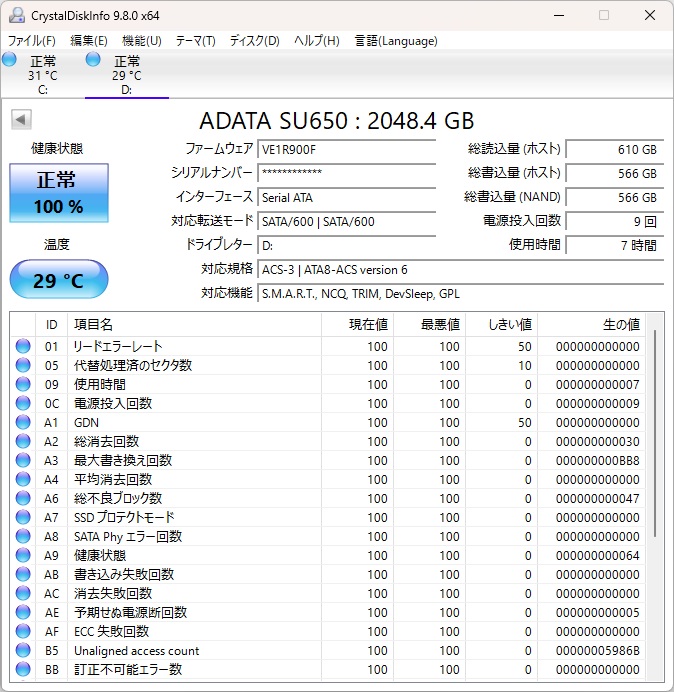This screenshot has height=692, width=674.
Task: Click the CrystalDiskInfo app icon in title bar
Action: [17, 15]
